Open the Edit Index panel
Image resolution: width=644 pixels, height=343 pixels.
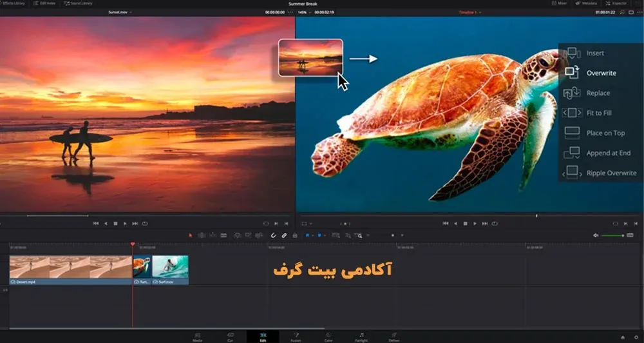44,3
